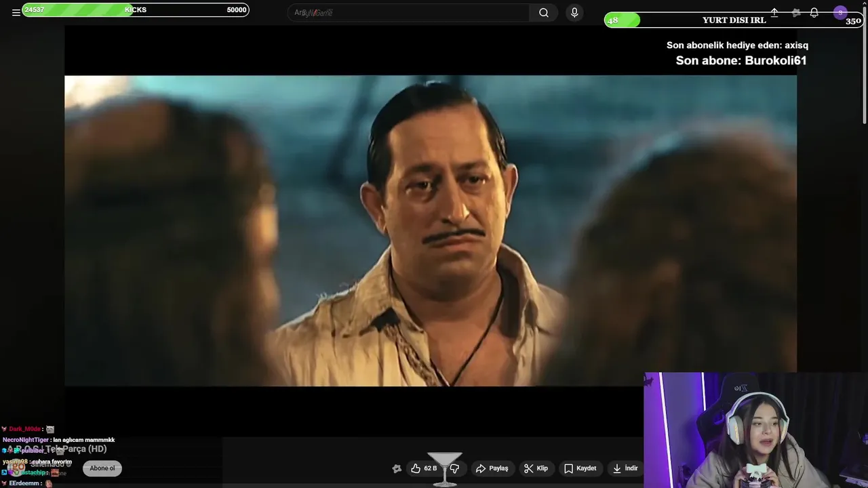Click the Abone ol subscribe button

click(x=102, y=468)
